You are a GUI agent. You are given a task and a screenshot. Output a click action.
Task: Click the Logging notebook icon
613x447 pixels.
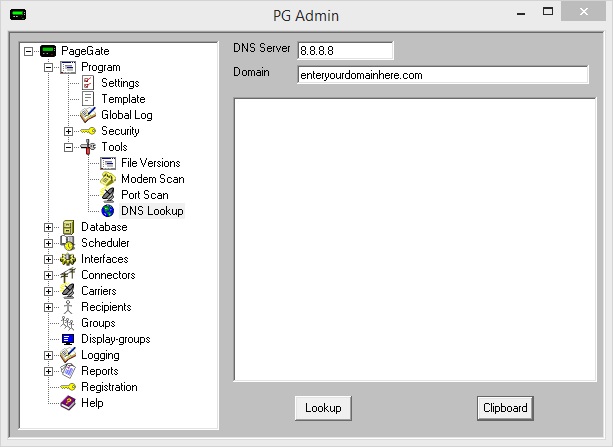[x=68, y=355]
